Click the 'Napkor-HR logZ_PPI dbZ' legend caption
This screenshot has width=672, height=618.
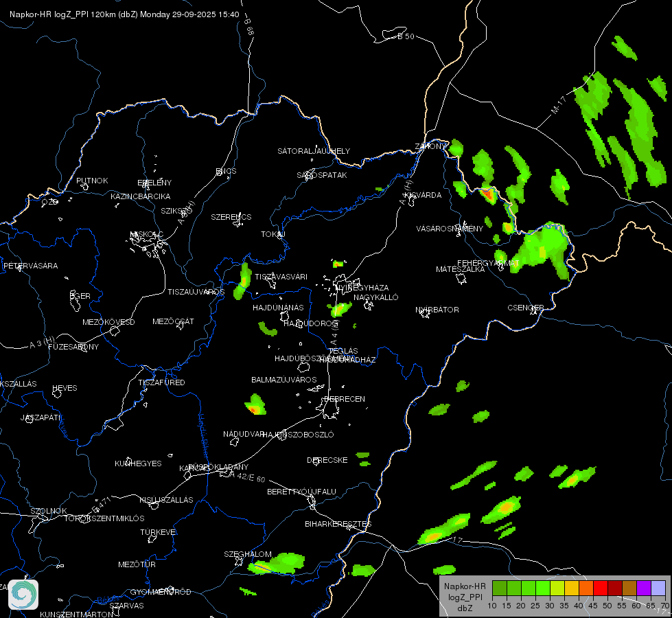(x=465, y=597)
